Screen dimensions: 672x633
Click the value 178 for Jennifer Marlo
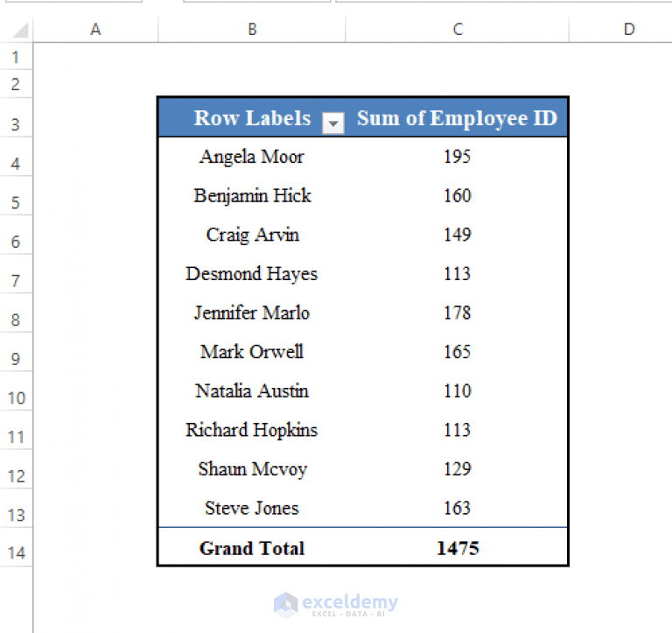[x=457, y=313]
